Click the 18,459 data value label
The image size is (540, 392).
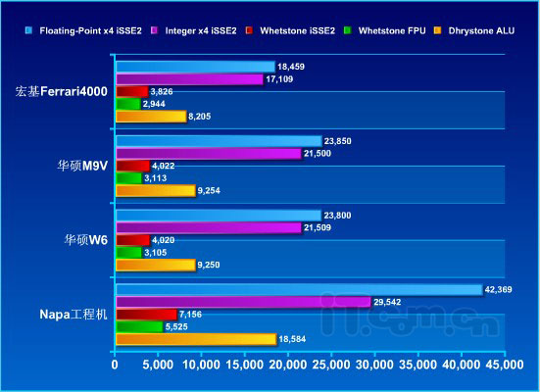[291, 67]
